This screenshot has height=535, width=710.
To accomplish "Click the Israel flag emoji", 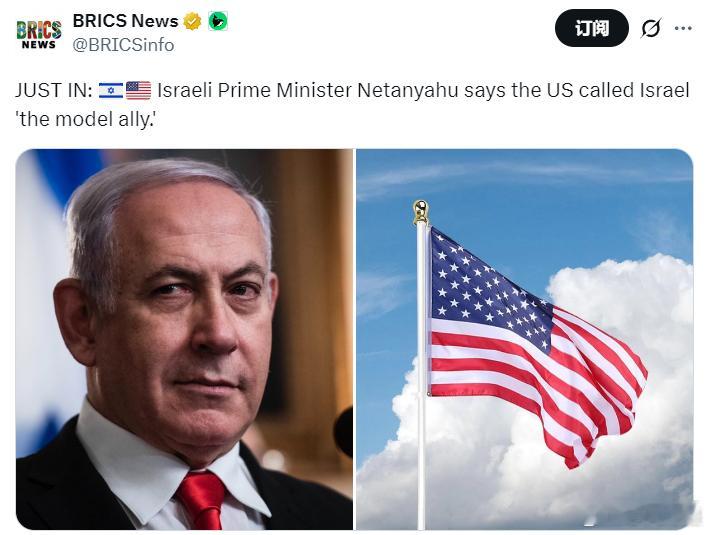I will pos(111,91).
